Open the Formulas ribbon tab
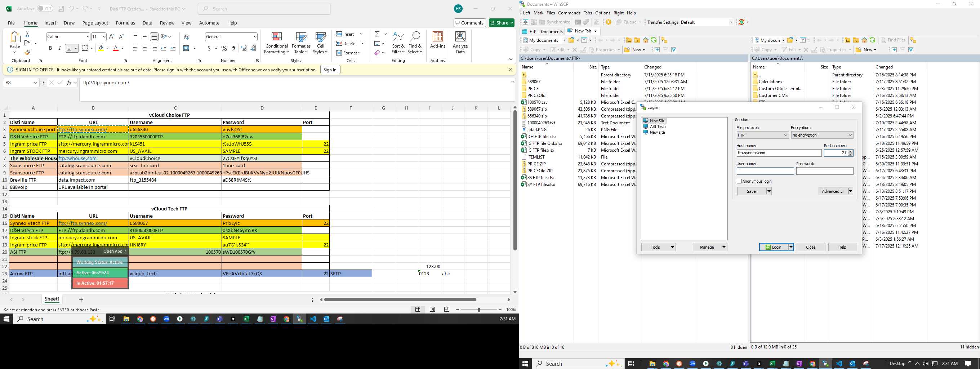 pos(125,23)
